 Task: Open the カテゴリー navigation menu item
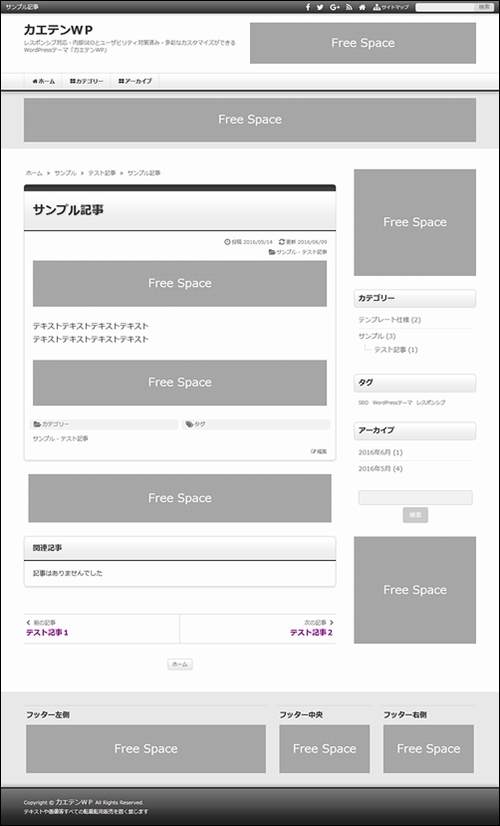tap(86, 82)
